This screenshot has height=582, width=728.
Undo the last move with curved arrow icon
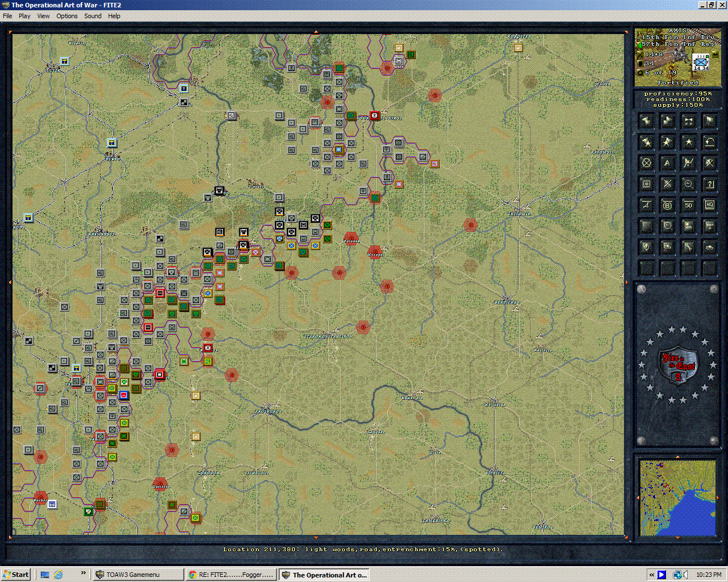pos(709,142)
